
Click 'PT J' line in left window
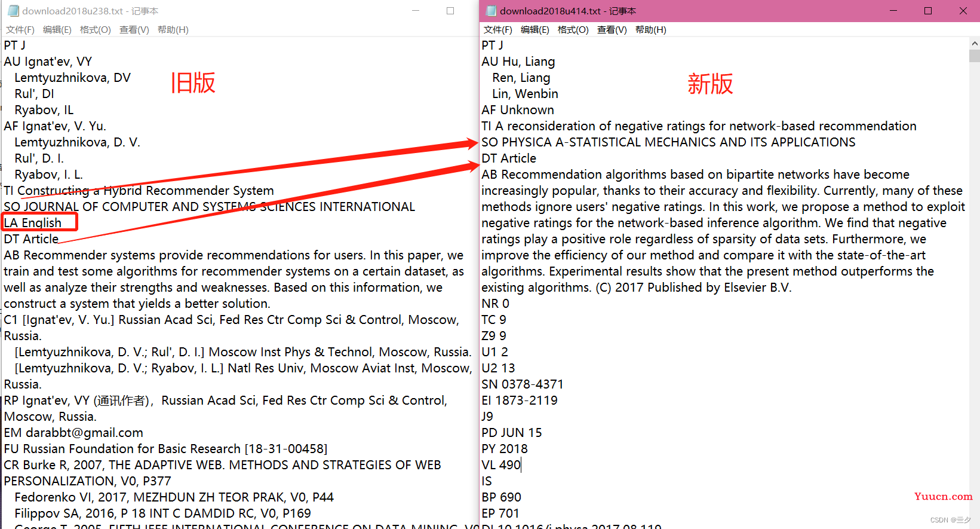tap(14, 45)
